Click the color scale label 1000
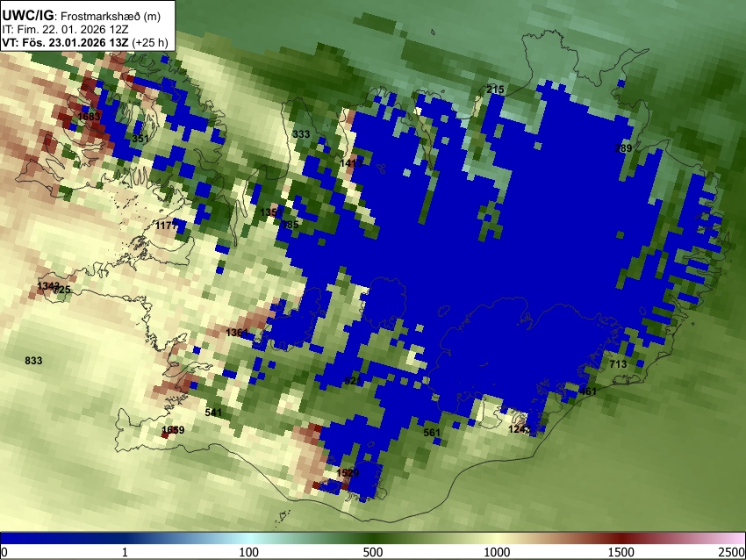Viewport: 746px width, 560px height. tap(497, 552)
